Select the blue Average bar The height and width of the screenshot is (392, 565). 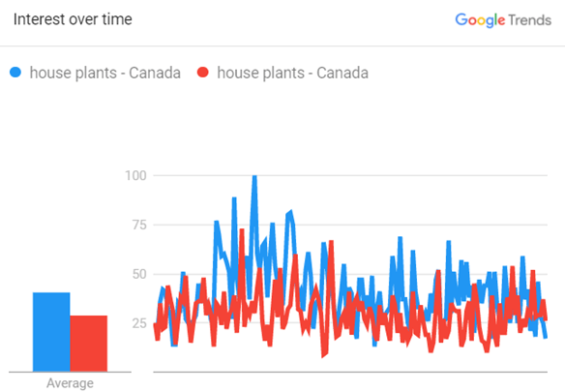tap(51, 332)
